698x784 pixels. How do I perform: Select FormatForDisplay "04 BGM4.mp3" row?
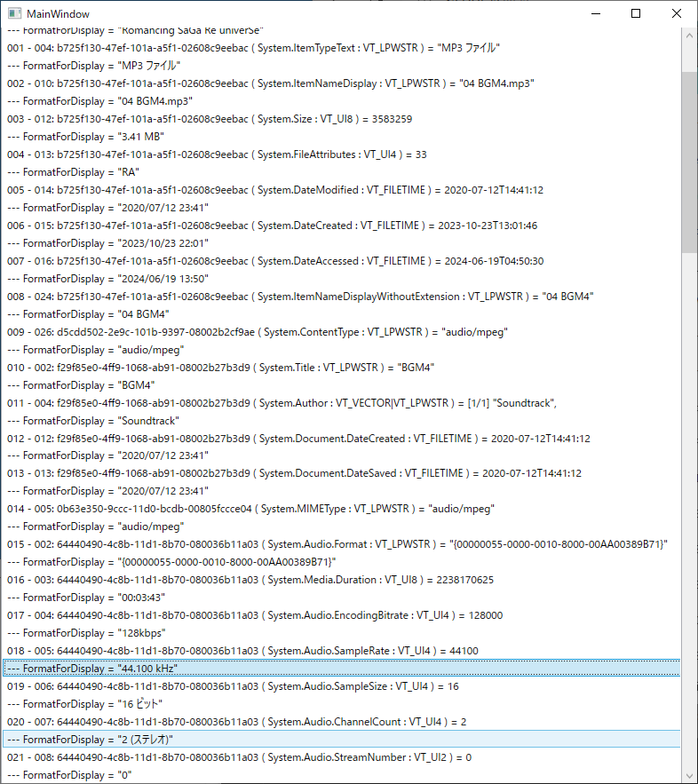(x=342, y=101)
